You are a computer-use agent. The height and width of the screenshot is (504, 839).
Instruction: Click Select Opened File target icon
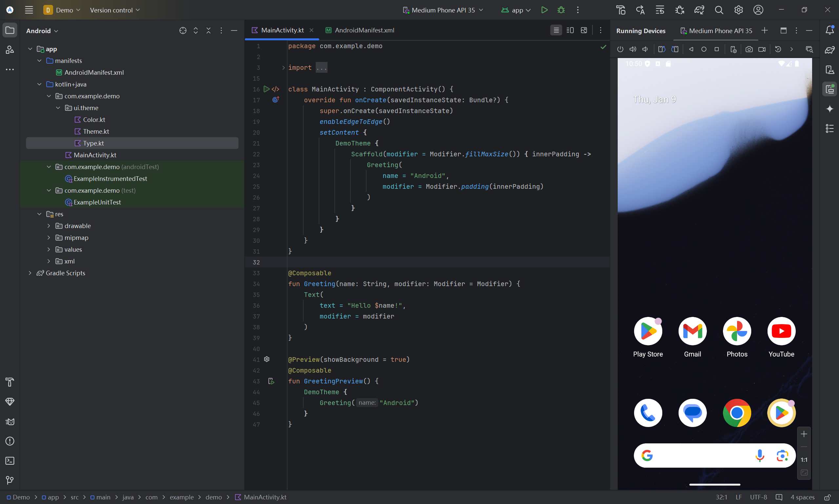tap(183, 30)
